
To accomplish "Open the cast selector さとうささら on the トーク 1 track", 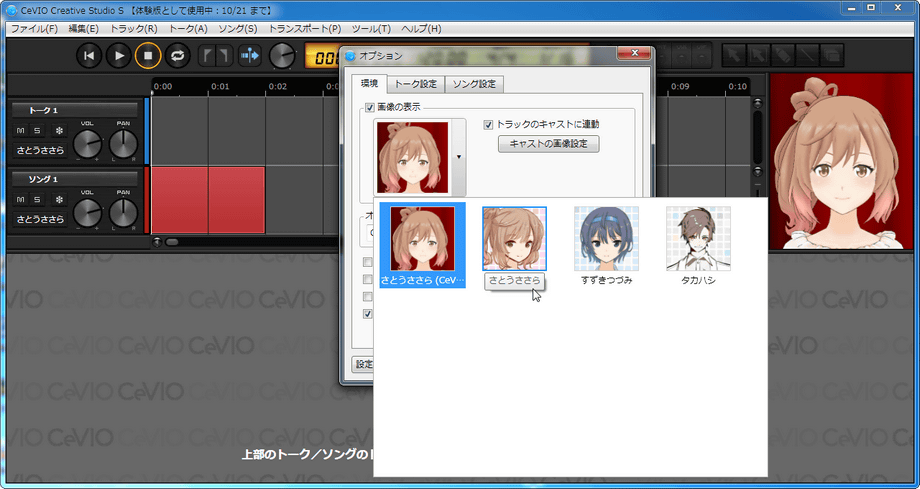I will [x=40, y=150].
